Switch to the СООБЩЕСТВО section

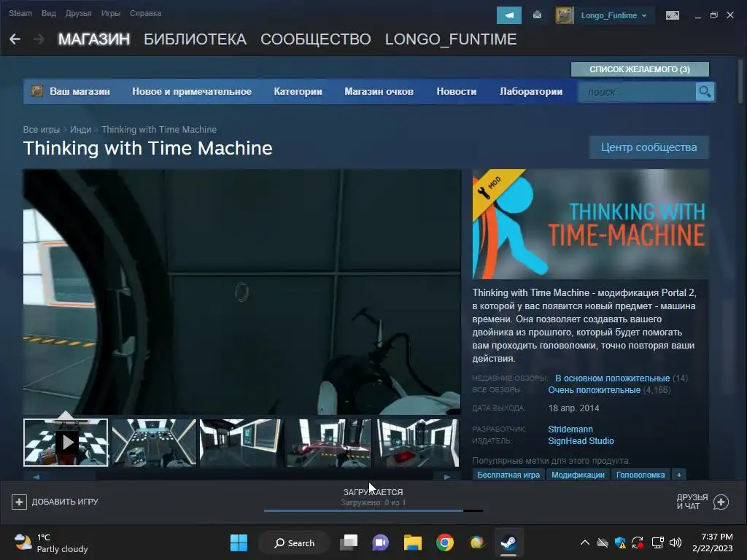(x=316, y=39)
